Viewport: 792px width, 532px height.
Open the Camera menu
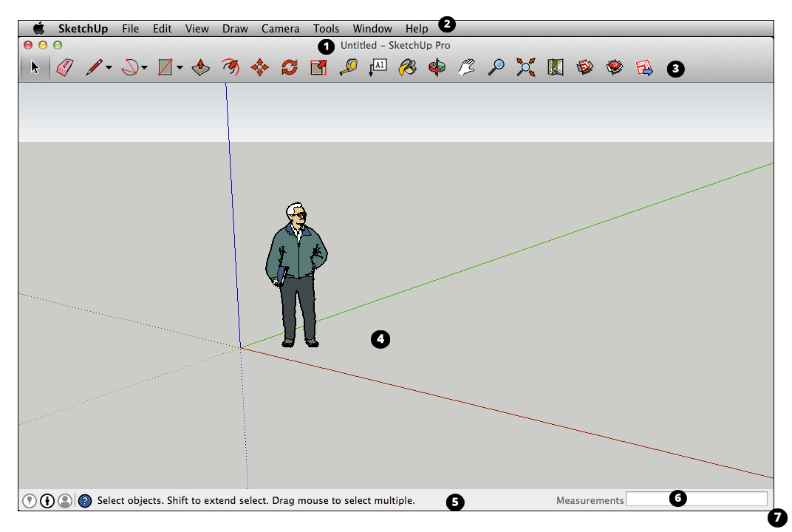(280, 29)
